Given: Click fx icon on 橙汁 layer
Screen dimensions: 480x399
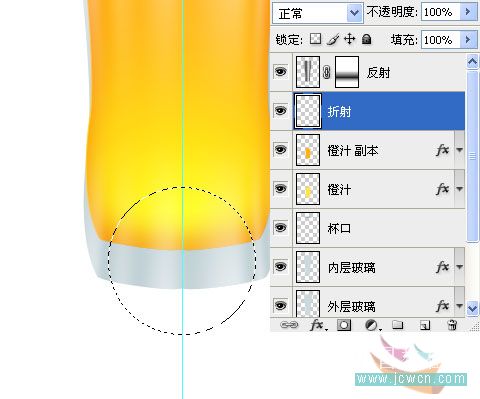Looking at the screenshot, I should pyautogui.click(x=443, y=189).
